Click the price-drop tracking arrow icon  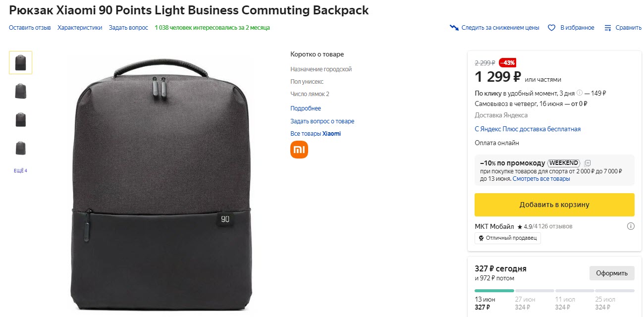point(454,28)
